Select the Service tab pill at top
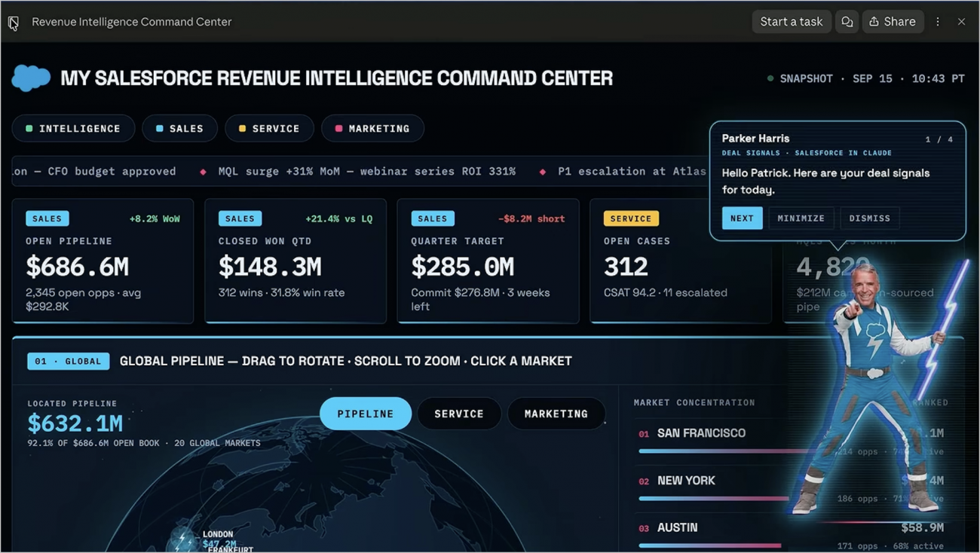 (x=269, y=129)
